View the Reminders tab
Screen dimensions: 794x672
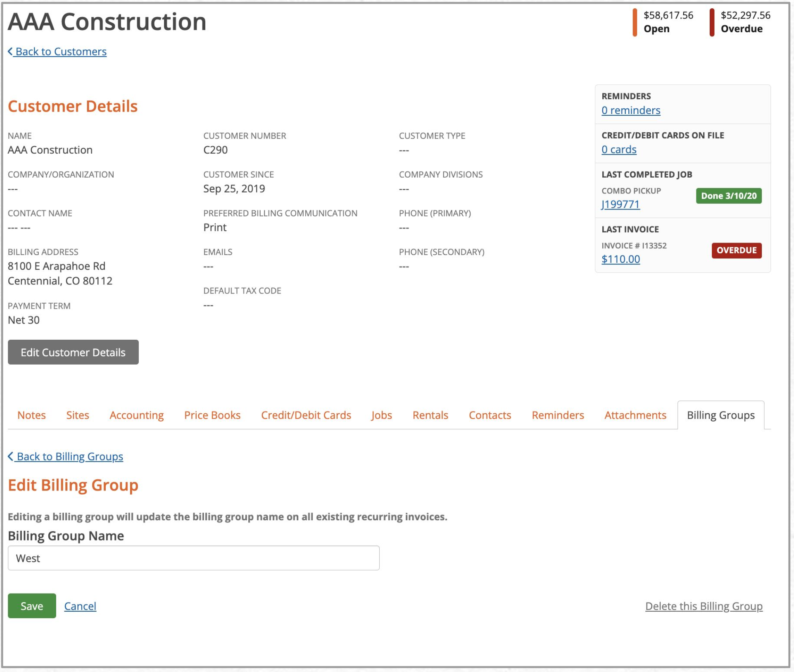tap(558, 415)
